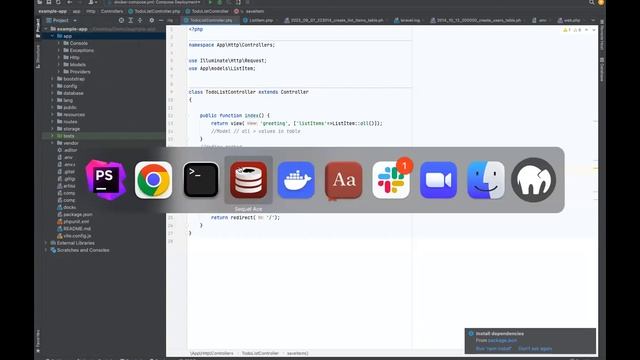Switch to MAMP elephant app in switcher
Viewport: 640px width, 360px height.
point(533,180)
